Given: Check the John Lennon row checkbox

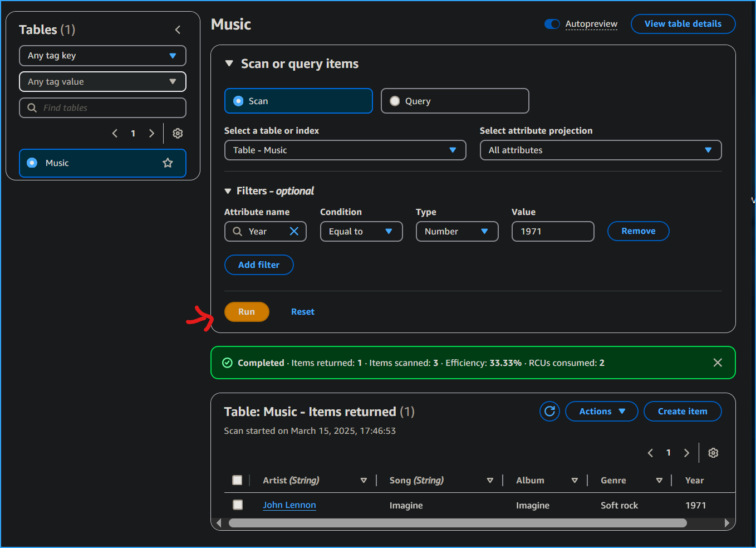Looking at the screenshot, I should [238, 505].
